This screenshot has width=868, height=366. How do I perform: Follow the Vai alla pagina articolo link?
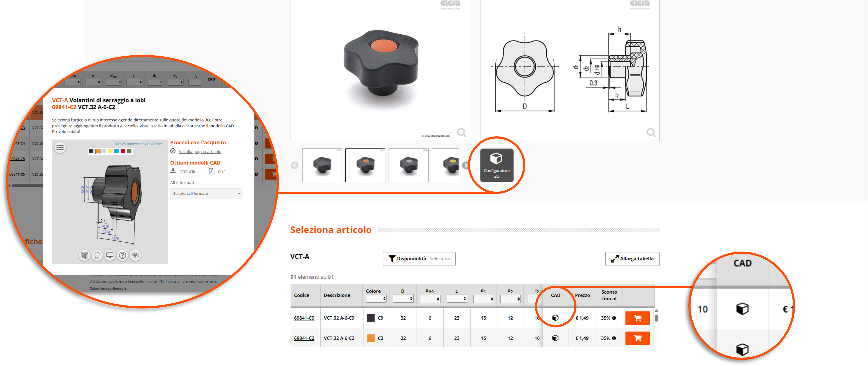tap(200, 151)
